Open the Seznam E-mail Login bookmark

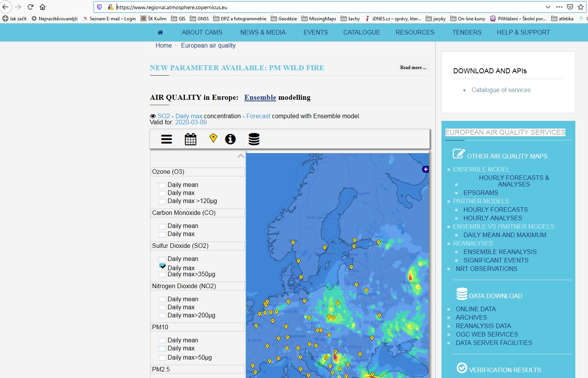click(109, 18)
